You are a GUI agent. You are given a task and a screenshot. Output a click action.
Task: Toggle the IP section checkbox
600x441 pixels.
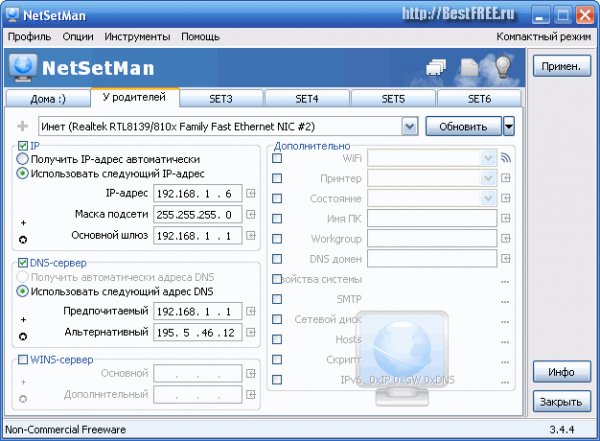click(23, 146)
